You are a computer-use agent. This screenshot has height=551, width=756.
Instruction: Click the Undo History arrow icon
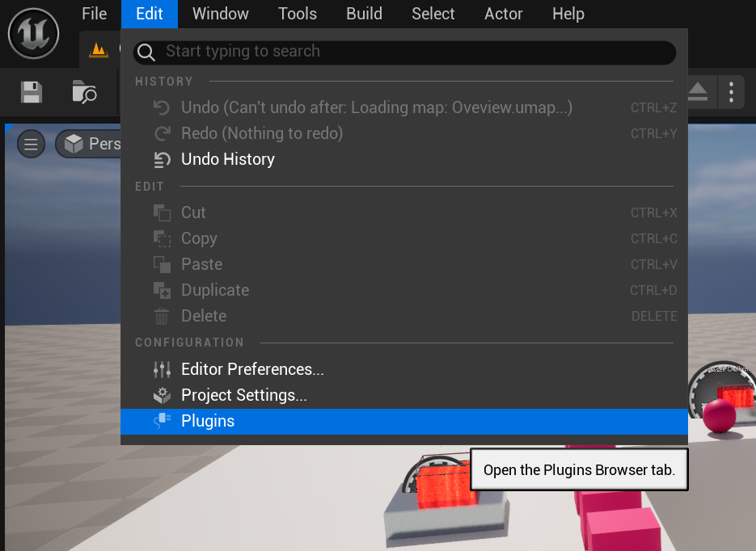point(162,159)
